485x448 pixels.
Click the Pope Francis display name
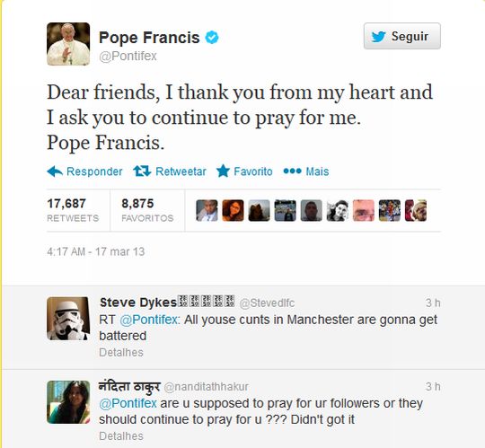click(x=149, y=38)
